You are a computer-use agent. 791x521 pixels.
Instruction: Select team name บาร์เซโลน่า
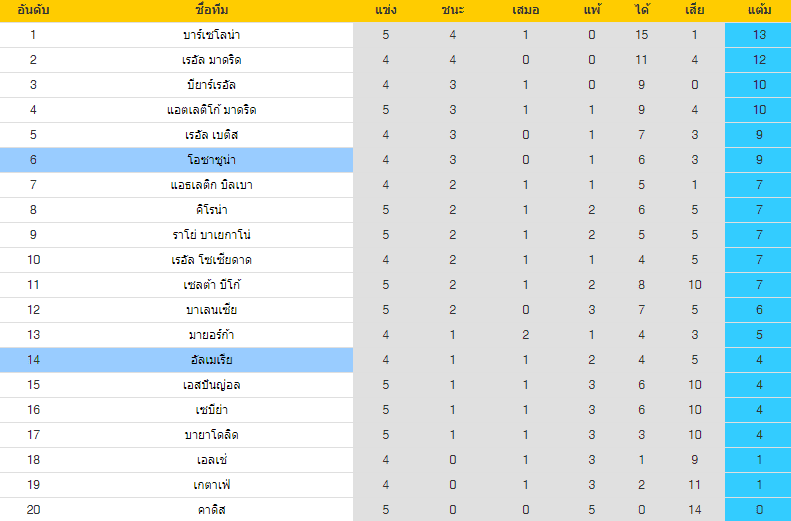coord(212,35)
